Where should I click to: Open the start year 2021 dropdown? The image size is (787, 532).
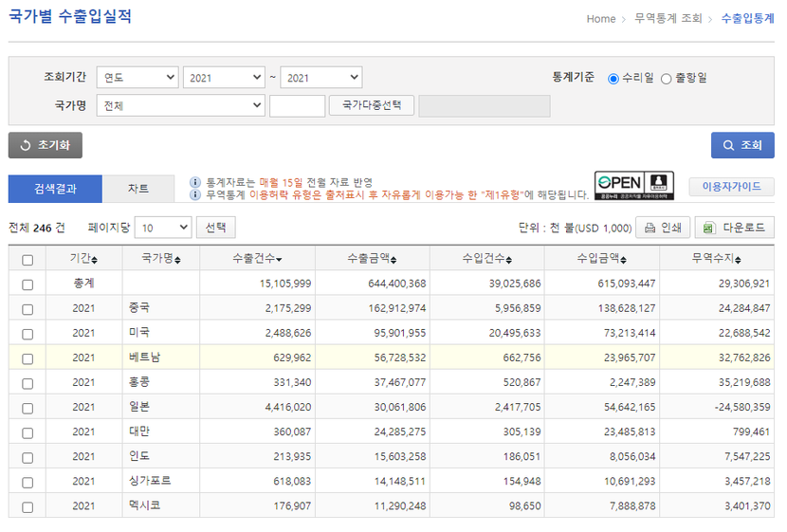point(224,78)
